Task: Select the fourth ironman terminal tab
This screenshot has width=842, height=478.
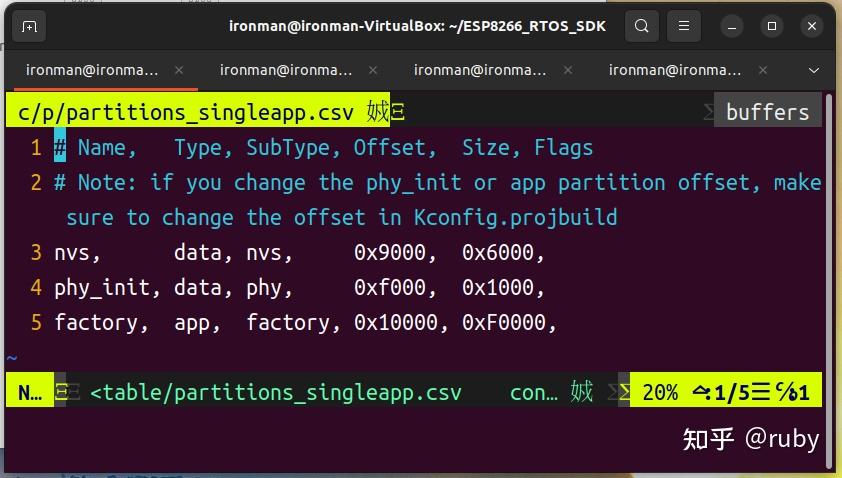Action: point(675,70)
